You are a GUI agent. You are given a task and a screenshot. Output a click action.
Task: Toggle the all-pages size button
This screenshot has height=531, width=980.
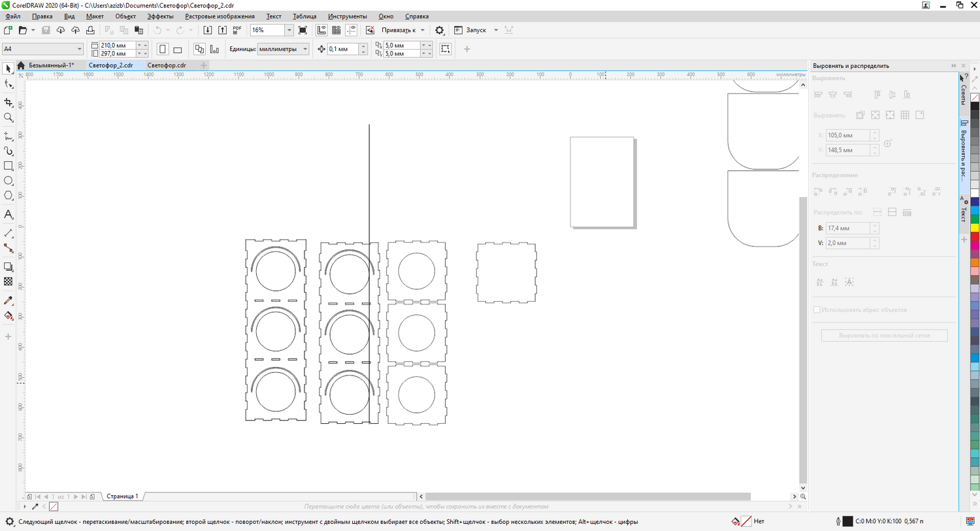[199, 49]
